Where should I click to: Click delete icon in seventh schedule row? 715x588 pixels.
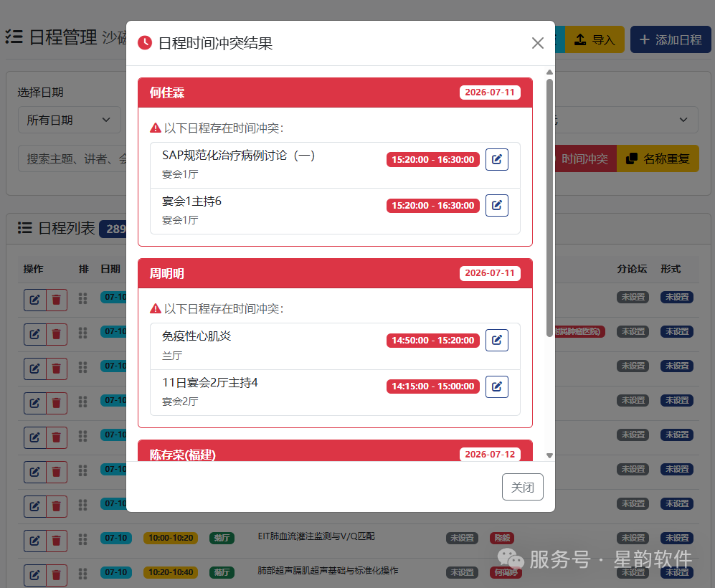[57, 506]
